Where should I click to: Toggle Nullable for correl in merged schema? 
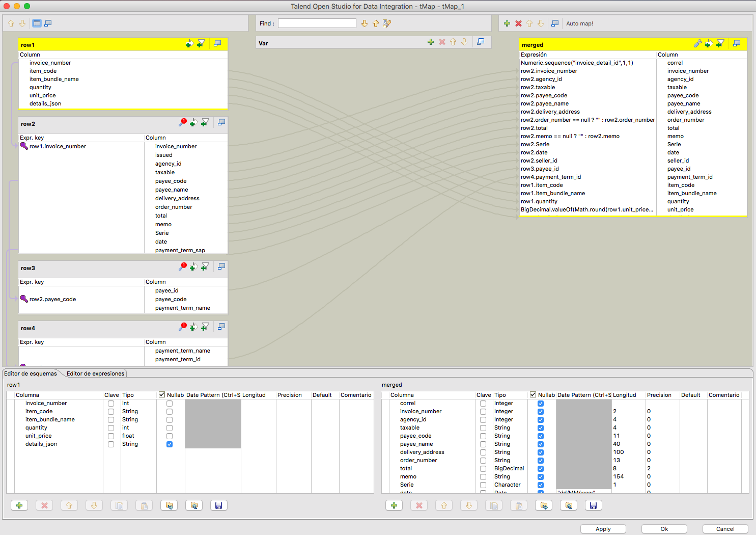coord(541,404)
